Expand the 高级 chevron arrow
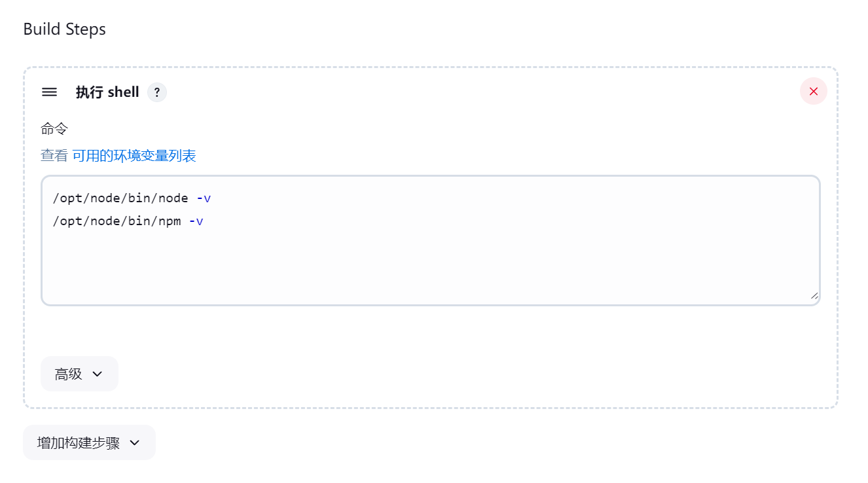868x483 pixels. tap(98, 374)
